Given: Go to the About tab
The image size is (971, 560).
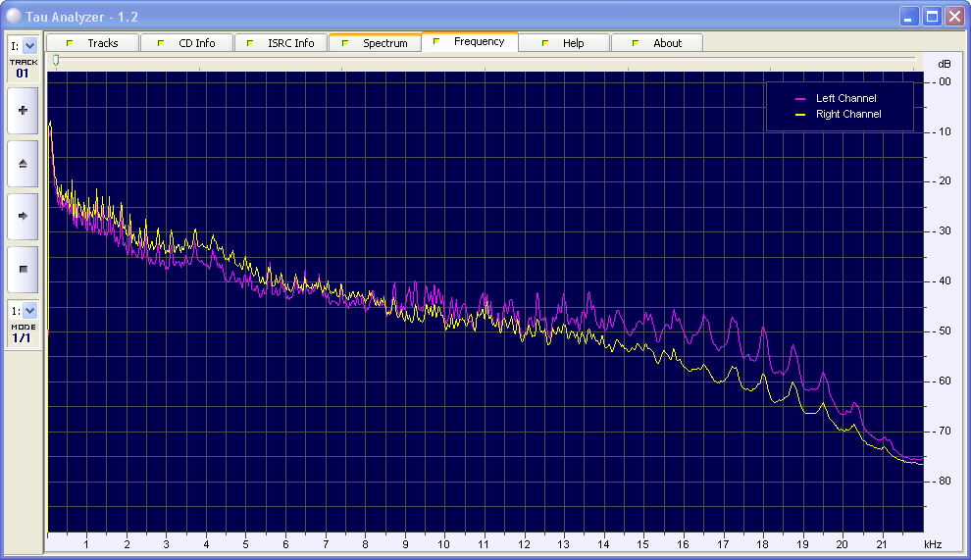Looking at the screenshot, I should pos(657,43).
